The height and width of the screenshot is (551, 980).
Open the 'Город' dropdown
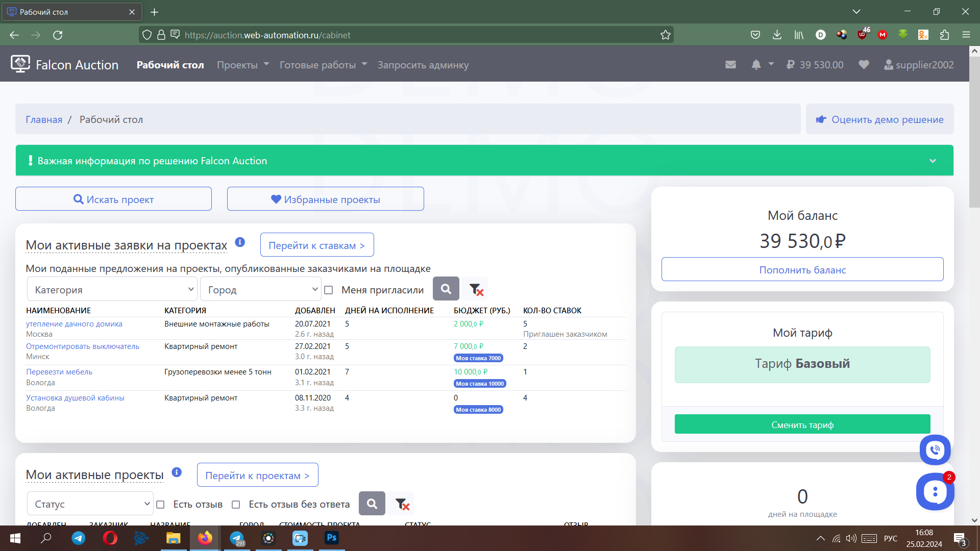coord(260,290)
